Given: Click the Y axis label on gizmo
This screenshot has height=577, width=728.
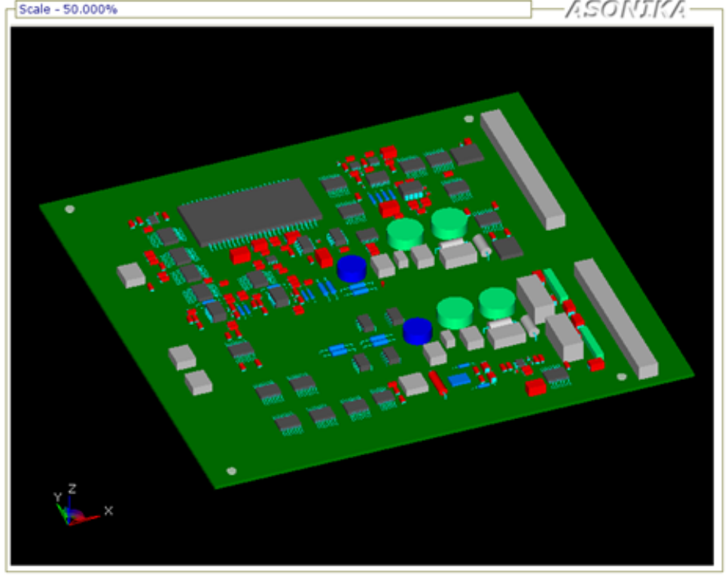Looking at the screenshot, I should tap(57, 497).
